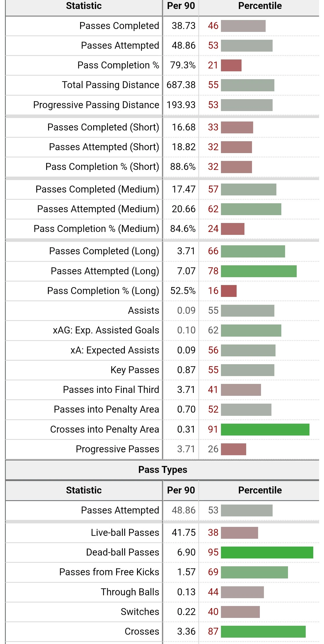Click the Passes Completed statistic label
Image resolution: width=324 pixels, height=644 pixels.
point(119,26)
